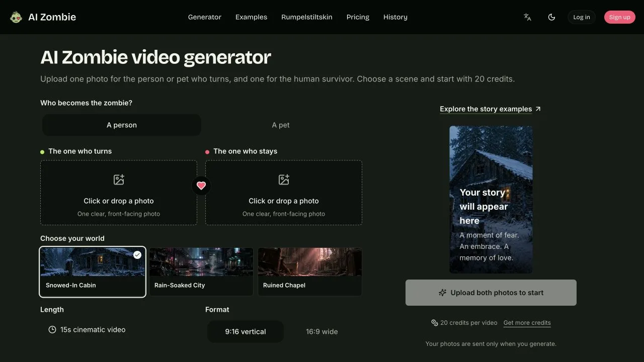Screen dimensions: 644x362
Task: Click the story preview cabin image
Action: tap(491, 200)
